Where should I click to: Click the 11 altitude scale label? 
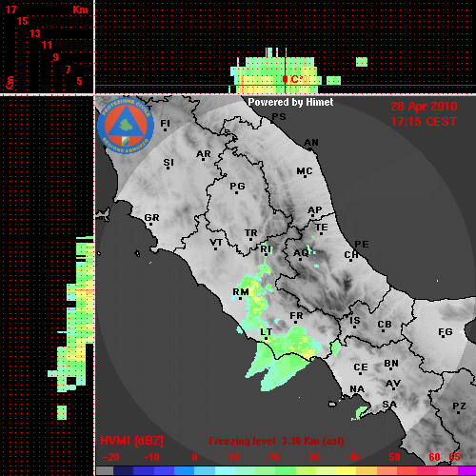click(x=47, y=45)
